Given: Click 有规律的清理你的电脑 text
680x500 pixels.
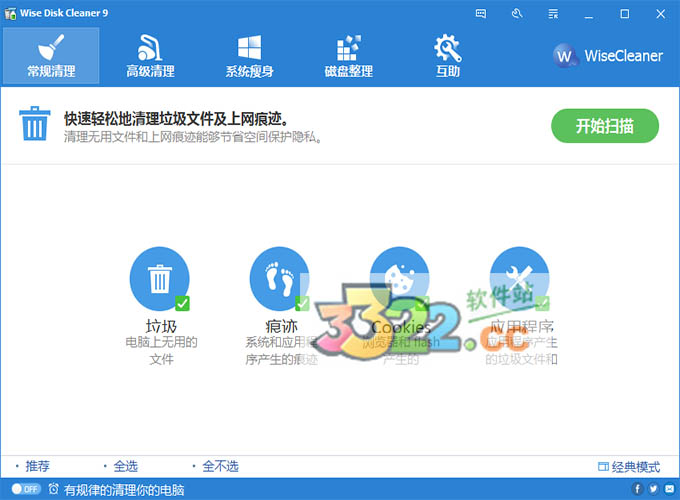Looking at the screenshot, I should (124, 490).
